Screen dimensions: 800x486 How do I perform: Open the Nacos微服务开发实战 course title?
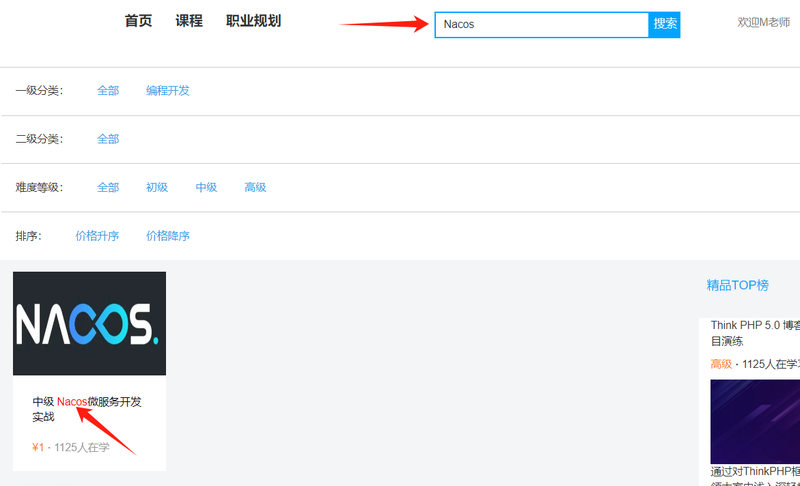click(87, 409)
